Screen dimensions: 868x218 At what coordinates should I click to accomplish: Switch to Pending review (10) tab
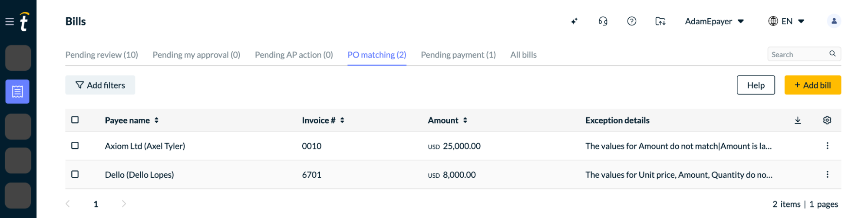coord(102,55)
